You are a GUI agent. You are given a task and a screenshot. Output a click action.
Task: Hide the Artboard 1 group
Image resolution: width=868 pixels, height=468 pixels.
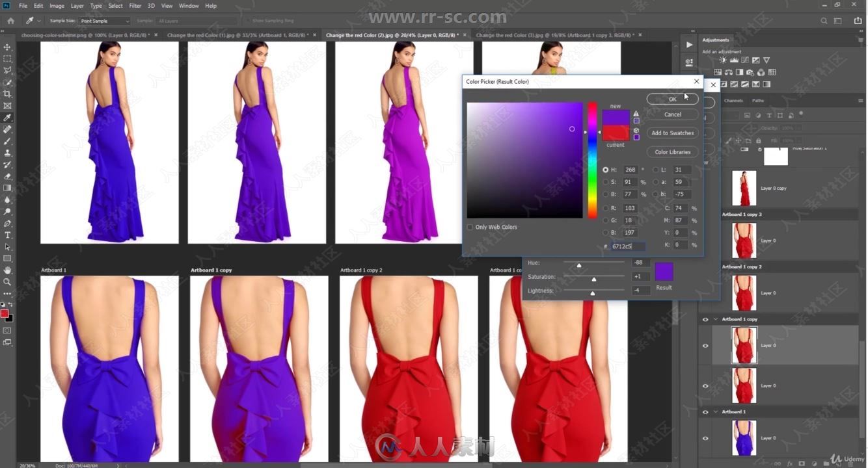point(705,411)
